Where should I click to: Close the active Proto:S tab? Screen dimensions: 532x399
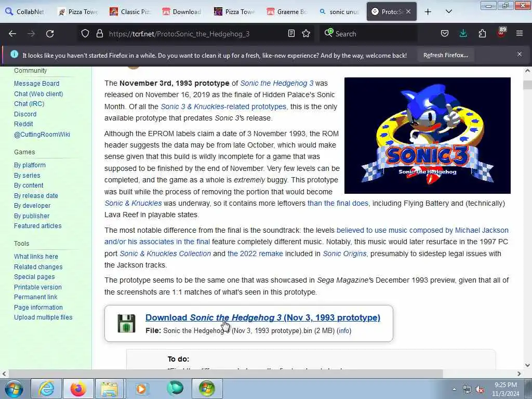(408, 11)
